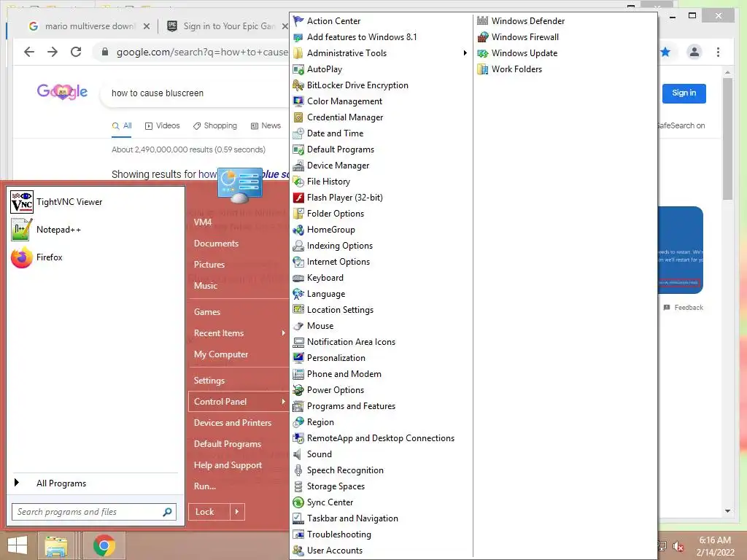Expand Administrative Tools submenu arrow

coord(465,52)
